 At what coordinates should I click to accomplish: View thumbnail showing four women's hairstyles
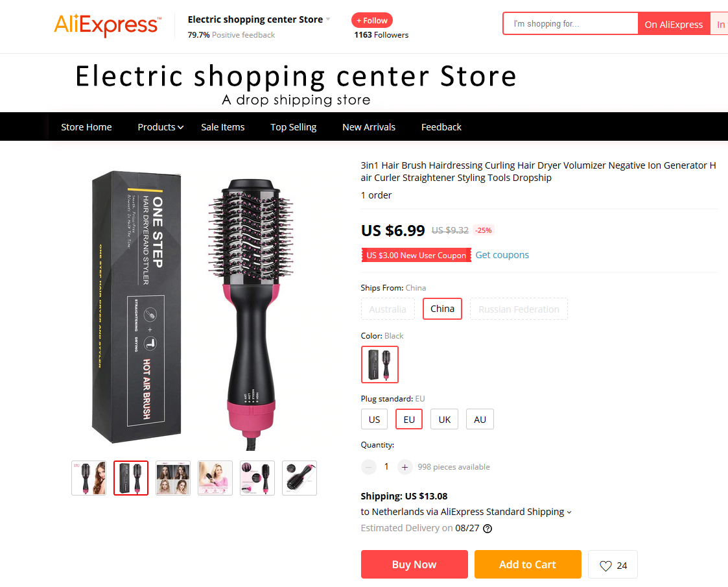(173, 478)
